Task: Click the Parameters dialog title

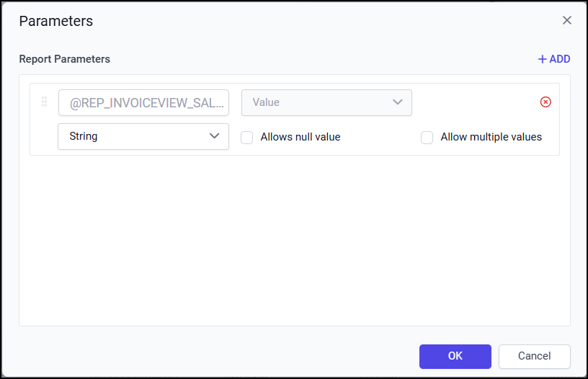Action: [x=56, y=21]
